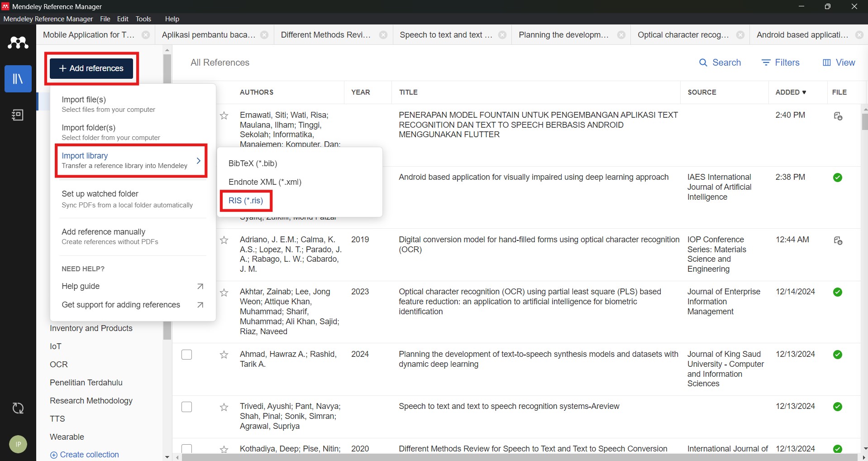This screenshot has width=868, height=461.
Task: Choose Import folder(s) option
Action: 133,132
